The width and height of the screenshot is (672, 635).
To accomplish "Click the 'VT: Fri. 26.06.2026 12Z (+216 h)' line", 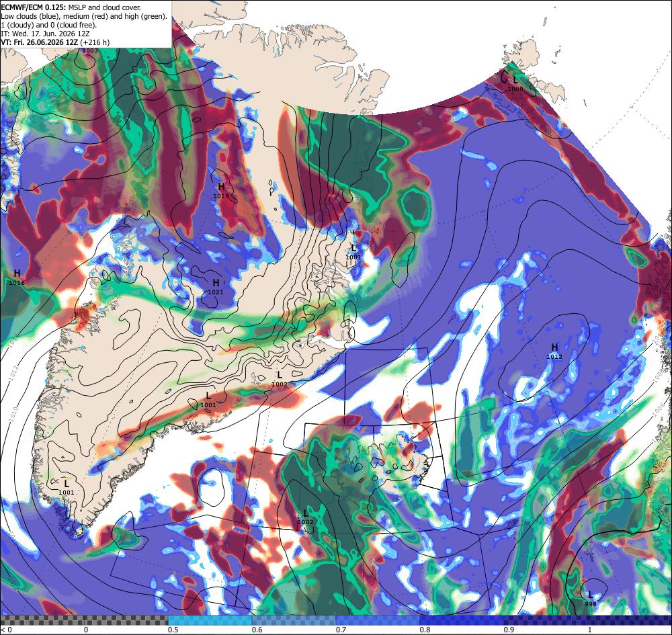I will [x=55, y=42].
